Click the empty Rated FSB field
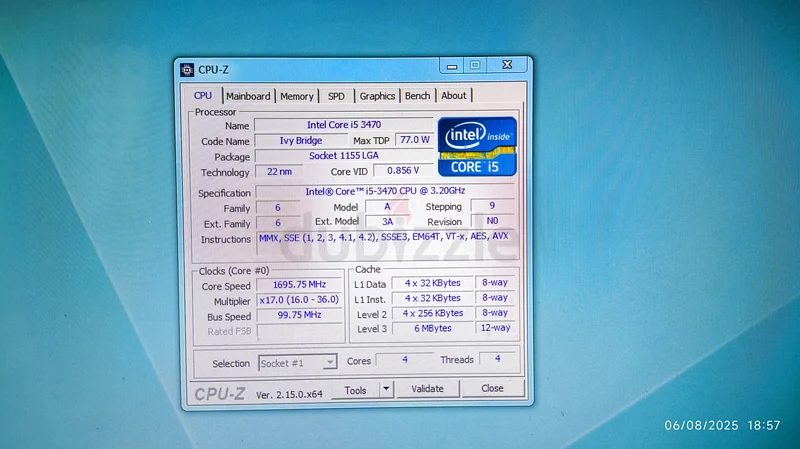 click(x=299, y=331)
